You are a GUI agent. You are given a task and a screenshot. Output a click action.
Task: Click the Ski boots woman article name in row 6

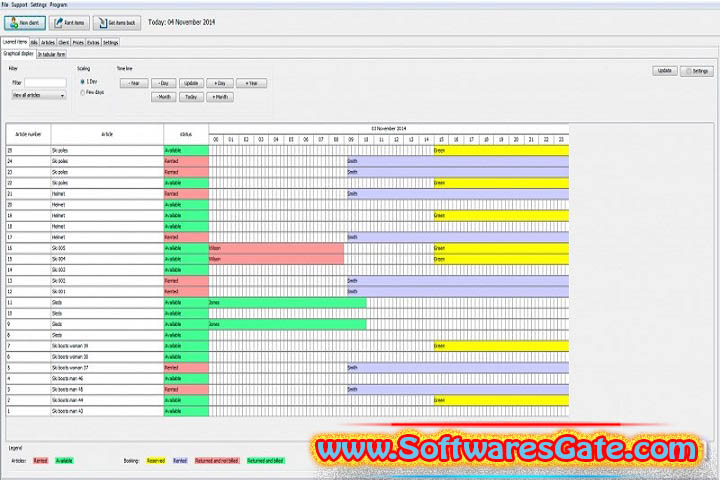pos(70,357)
